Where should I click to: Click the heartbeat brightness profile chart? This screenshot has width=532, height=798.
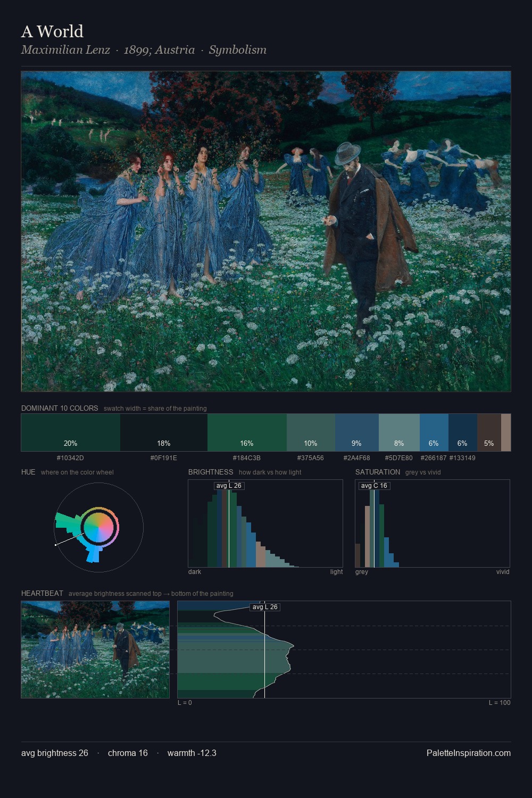344,650
